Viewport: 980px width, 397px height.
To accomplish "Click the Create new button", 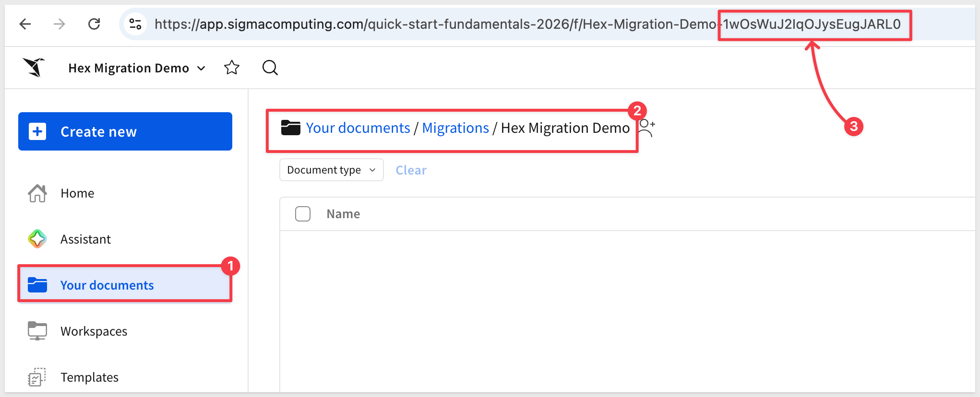I will pyautogui.click(x=125, y=131).
